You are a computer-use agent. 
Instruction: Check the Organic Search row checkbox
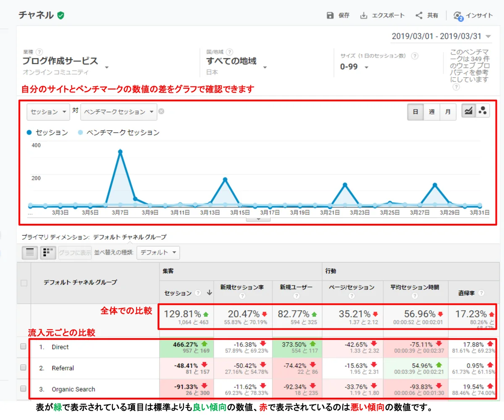(x=24, y=388)
